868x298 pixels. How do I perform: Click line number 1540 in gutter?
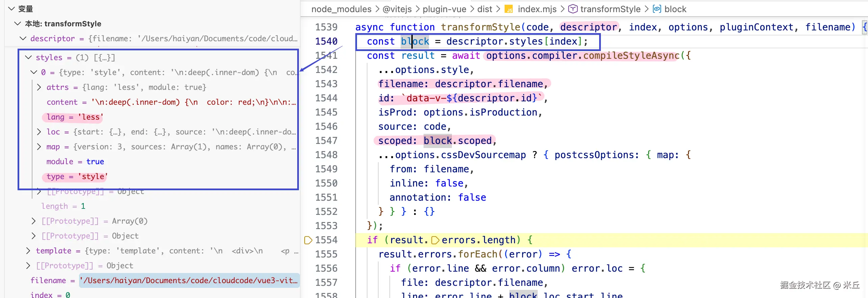coord(326,41)
